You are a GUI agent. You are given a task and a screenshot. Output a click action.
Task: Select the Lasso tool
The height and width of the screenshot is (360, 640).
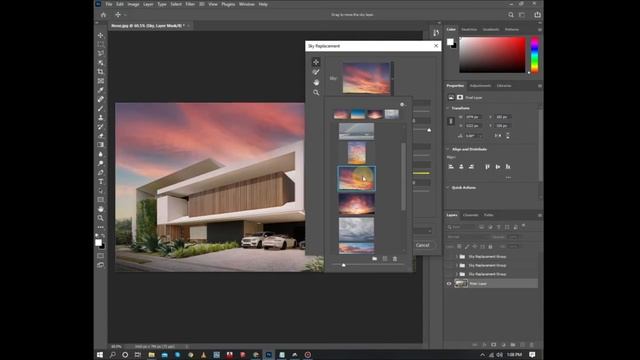[100, 53]
